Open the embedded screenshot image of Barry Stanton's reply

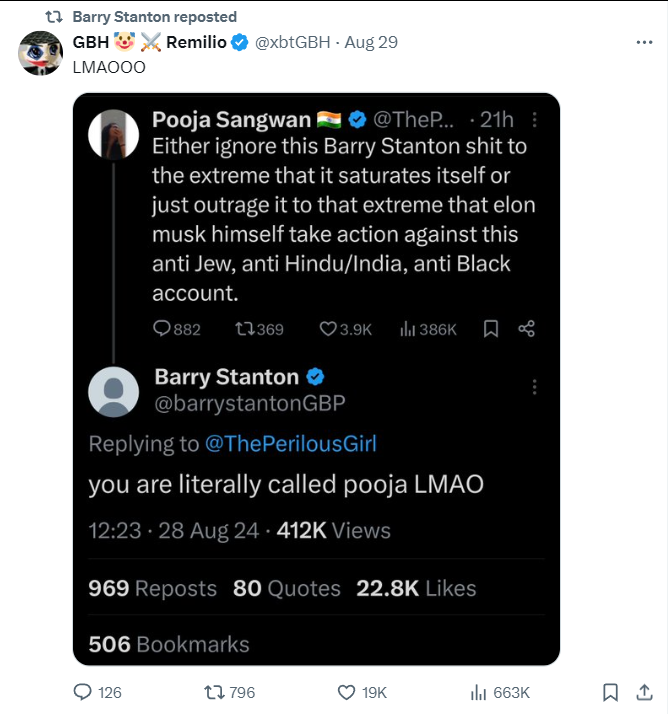pyautogui.click(x=316, y=379)
